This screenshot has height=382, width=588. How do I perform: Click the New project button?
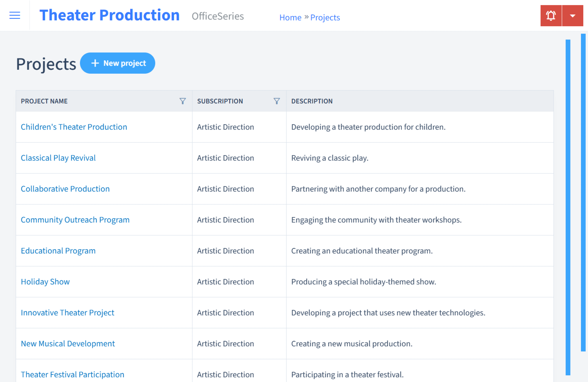(x=118, y=63)
